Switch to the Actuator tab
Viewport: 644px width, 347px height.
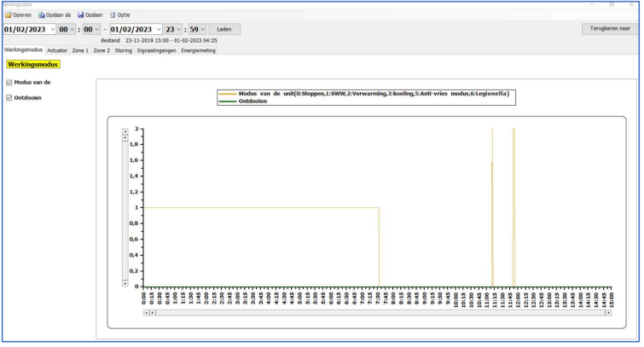(x=57, y=50)
